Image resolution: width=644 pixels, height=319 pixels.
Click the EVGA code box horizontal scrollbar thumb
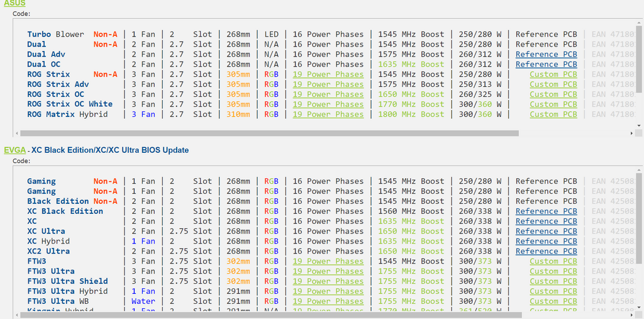[271, 315]
